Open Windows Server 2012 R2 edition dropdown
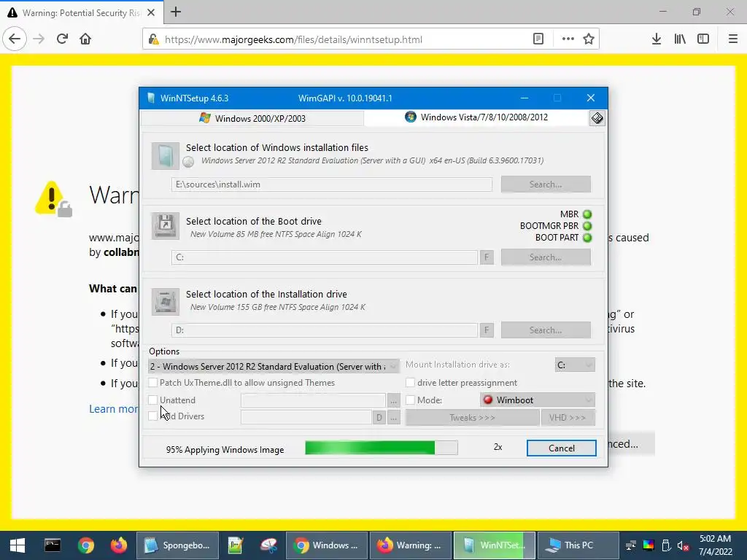 pyautogui.click(x=274, y=366)
